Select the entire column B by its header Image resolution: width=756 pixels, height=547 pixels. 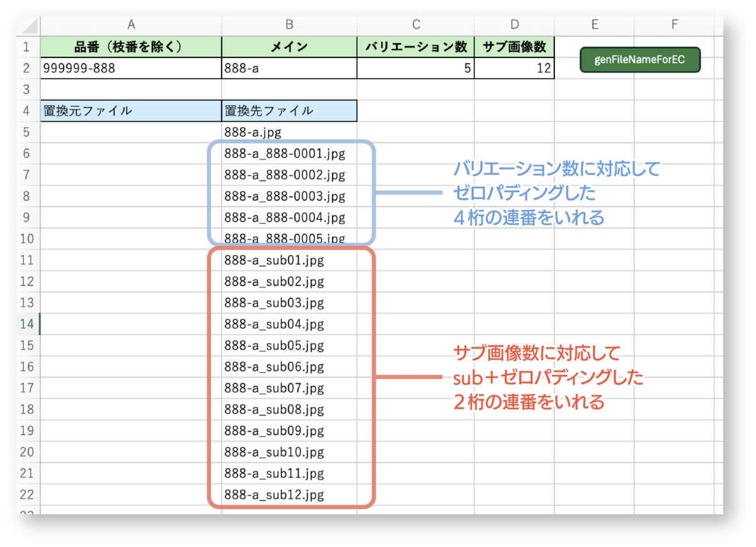click(289, 26)
